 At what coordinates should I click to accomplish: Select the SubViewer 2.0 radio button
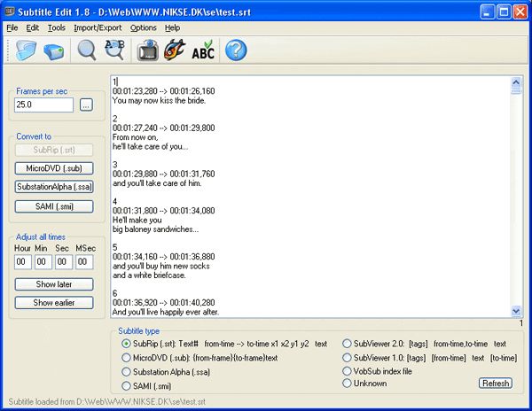(347, 344)
